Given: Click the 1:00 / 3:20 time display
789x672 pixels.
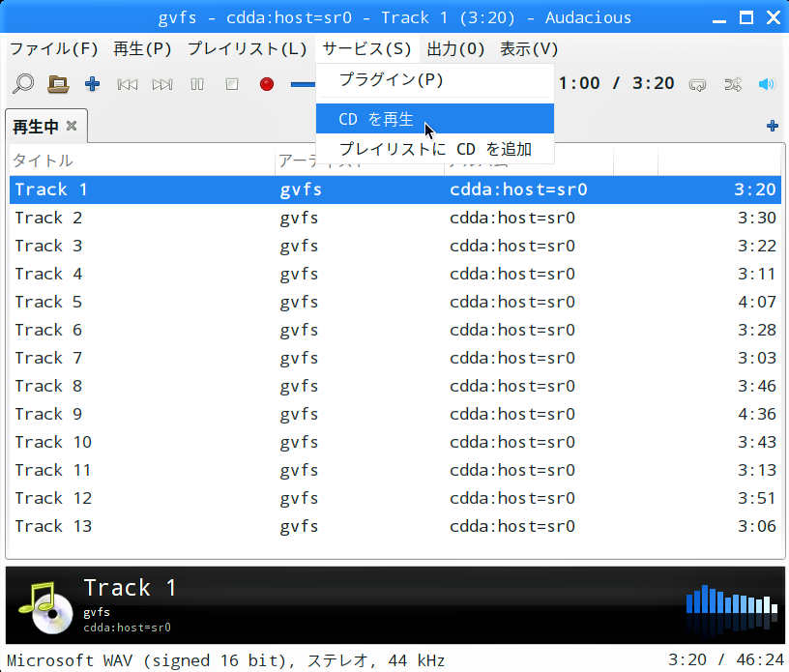Looking at the screenshot, I should click(617, 83).
